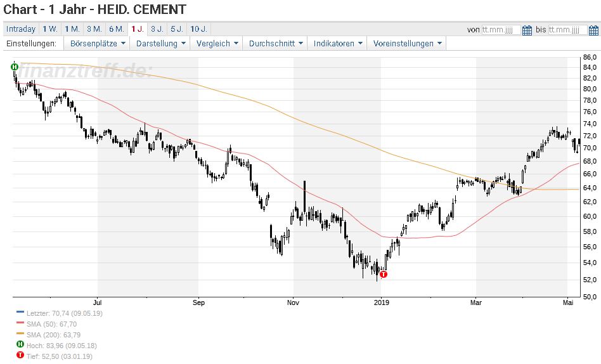The width and height of the screenshot is (601, 364).
Task: Click the green H high marker on chart
Action: coord(14,67)
